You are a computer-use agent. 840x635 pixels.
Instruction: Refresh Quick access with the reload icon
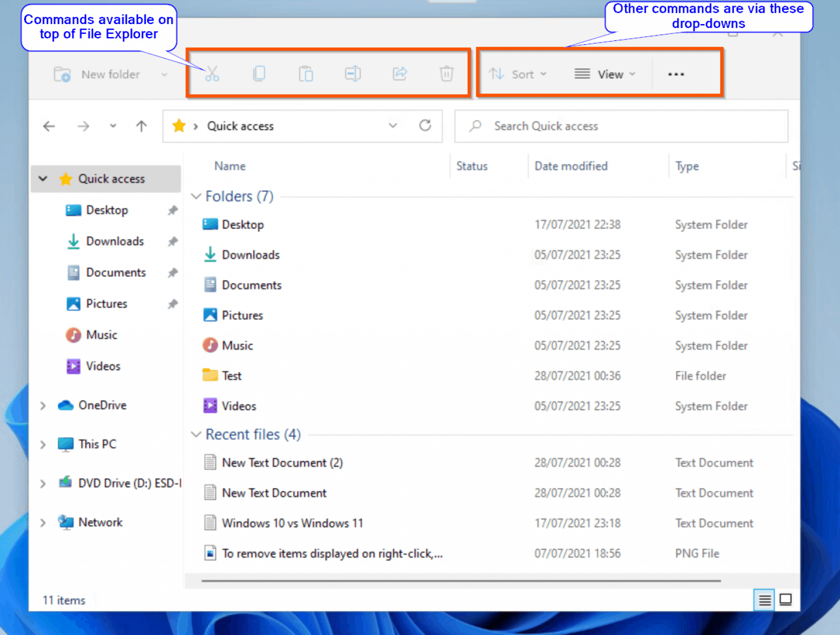[x=425, y=126]
